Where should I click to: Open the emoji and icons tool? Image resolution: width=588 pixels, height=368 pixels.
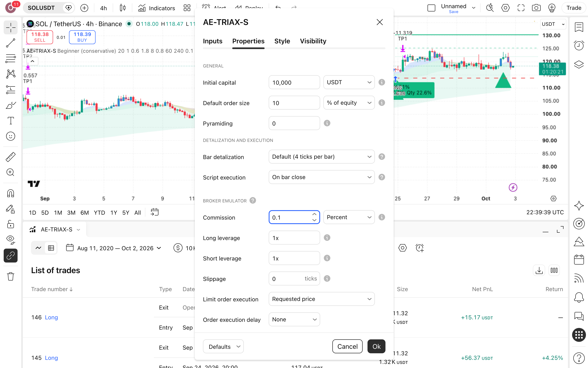[x=10, y=136]
